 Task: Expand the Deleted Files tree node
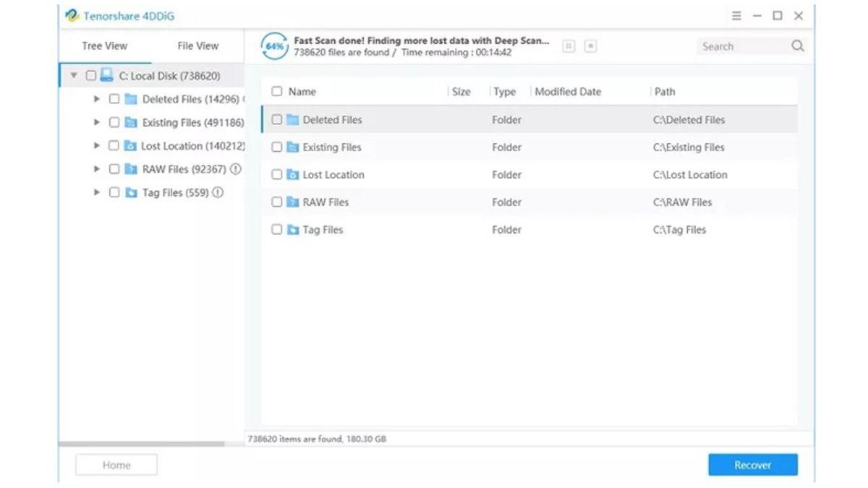click(97, 99)
